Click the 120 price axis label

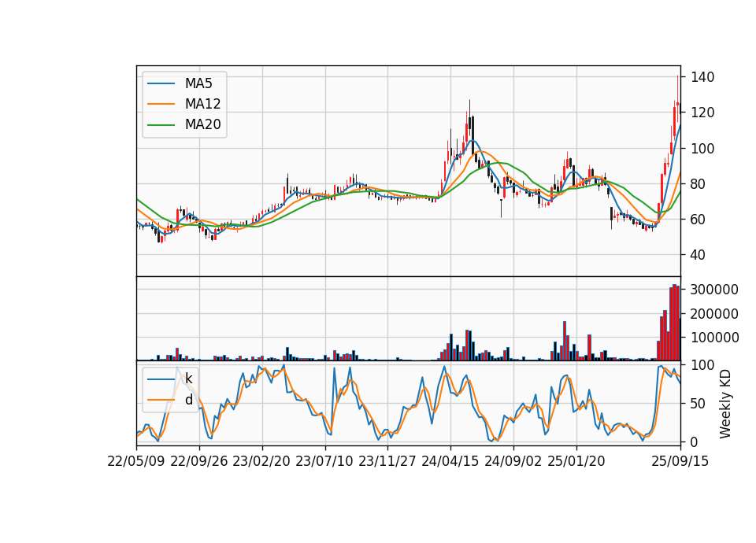[x=702, y=113]
